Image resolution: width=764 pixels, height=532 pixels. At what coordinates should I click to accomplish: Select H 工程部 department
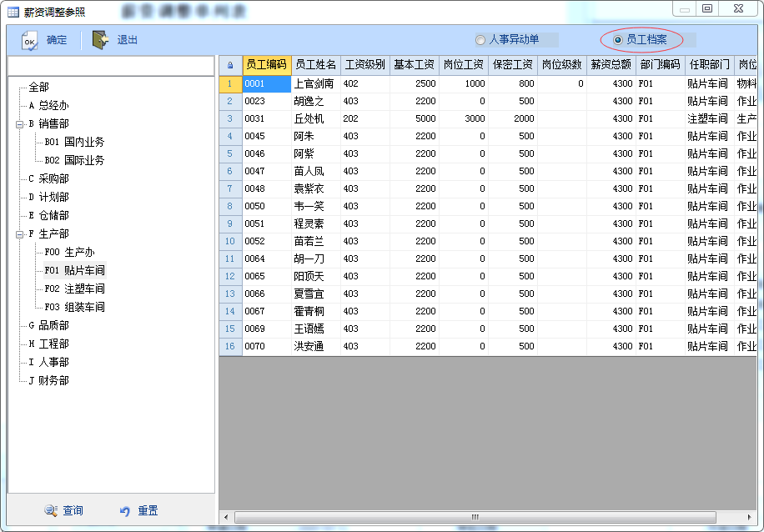[x=48, y=344]
